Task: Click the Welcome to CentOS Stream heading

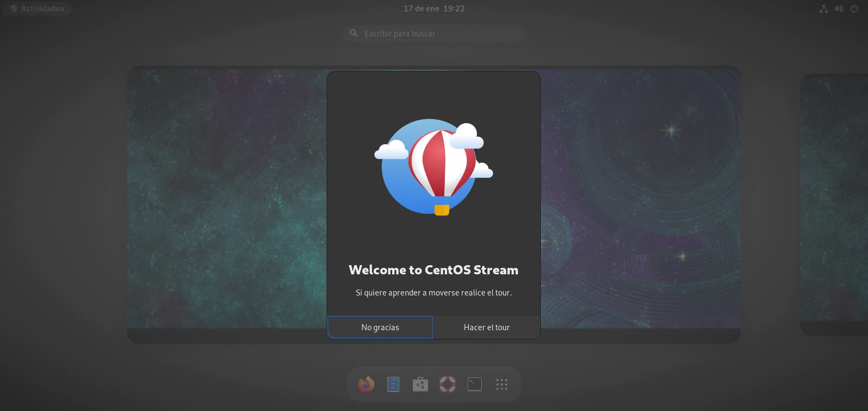Action: coord(433,270)
